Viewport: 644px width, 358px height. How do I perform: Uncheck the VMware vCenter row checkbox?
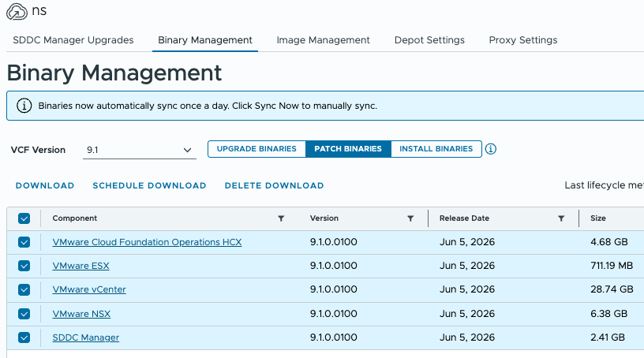pos(24,290)
